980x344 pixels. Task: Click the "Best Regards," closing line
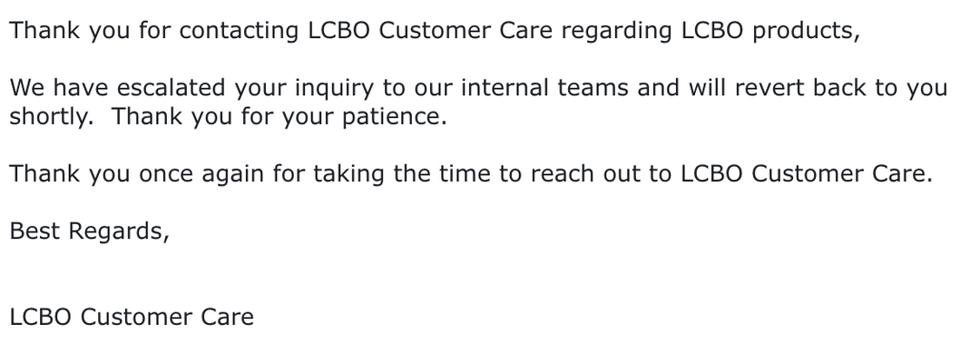[89, 231]
